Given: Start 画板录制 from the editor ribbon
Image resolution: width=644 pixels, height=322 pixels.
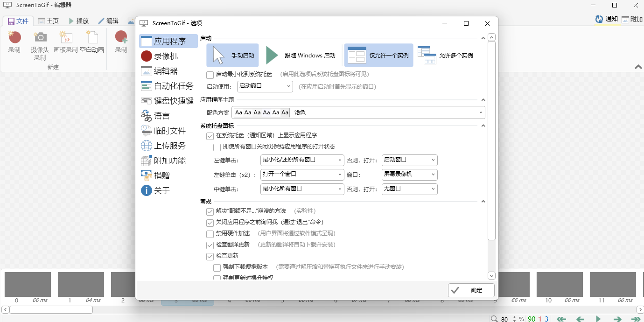Looking at the screenshot, I should 66,42.
